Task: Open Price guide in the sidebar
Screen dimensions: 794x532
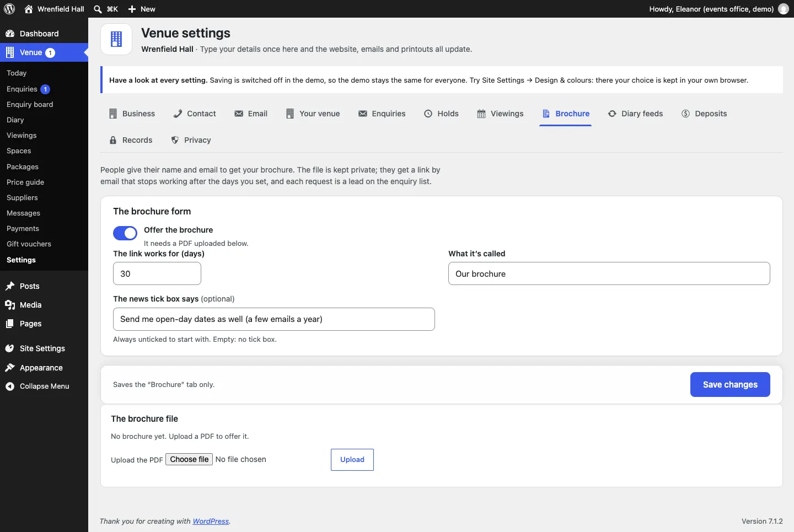Action: tap(25, 182)
